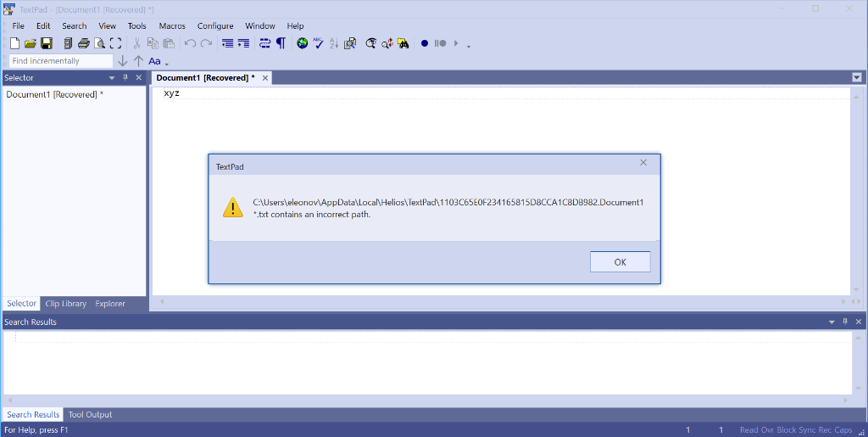This screenshot has height=437, width=868.
Task: Switch to the Selector tab
Action: 21,304
